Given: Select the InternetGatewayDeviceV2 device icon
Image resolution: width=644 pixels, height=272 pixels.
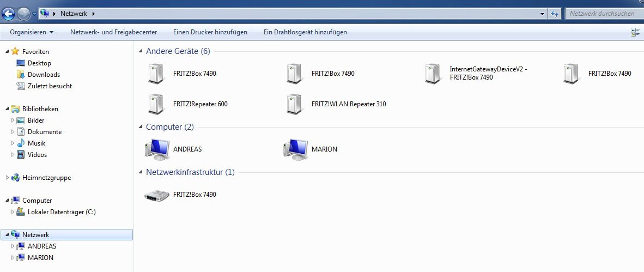Looking at the screenshot, I should pos(433,74).
